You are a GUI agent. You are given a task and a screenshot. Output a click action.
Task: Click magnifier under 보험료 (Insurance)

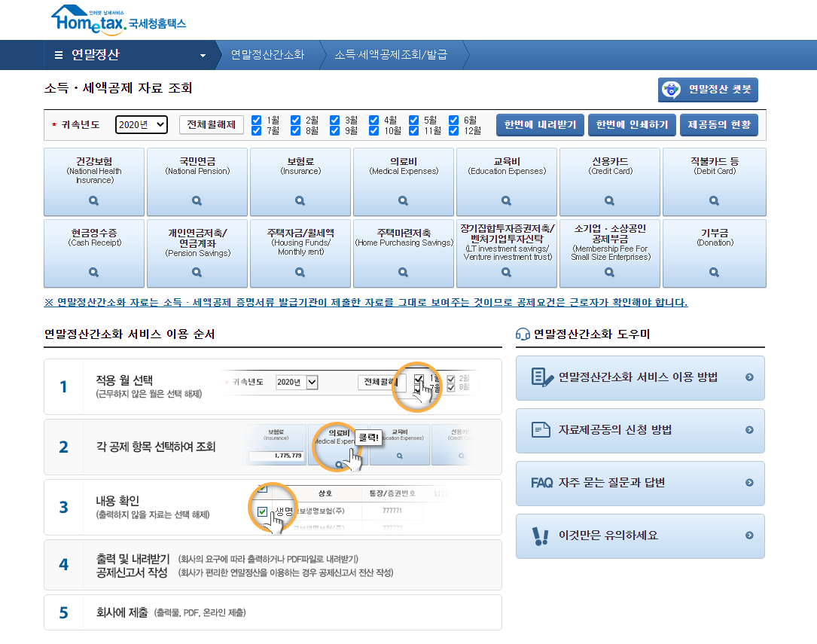tap(300, 200)
